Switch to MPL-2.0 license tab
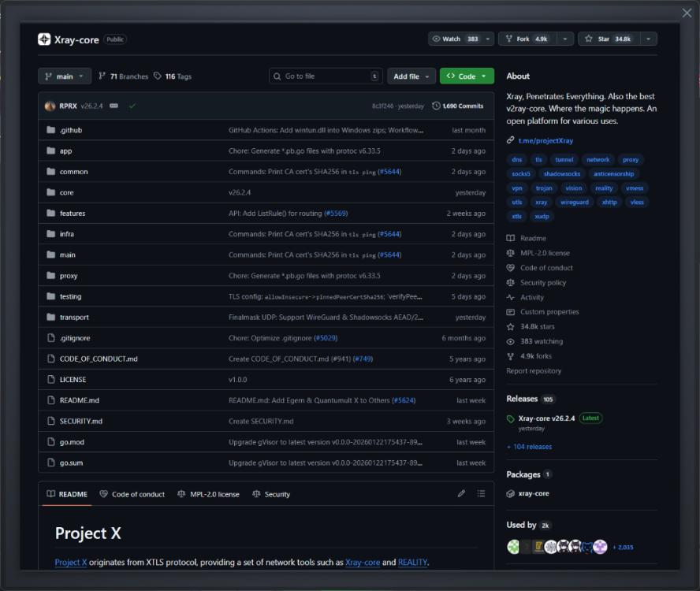The image size is (700, 591). coord(208,494)
